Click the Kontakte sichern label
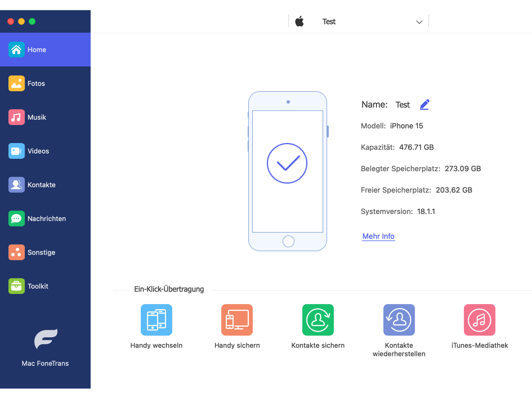The height and width of the screenshot is (399, 532). pos(318,345)
